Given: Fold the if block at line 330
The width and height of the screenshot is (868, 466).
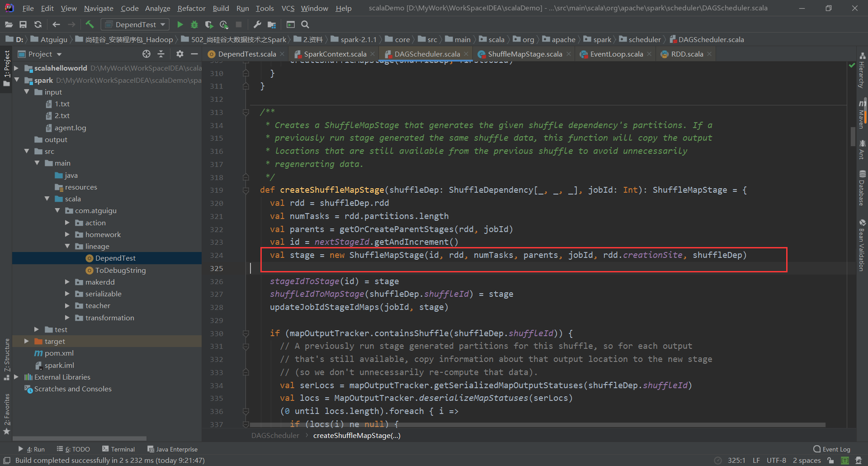Looking at the screenshot, I should click(246, 333).
